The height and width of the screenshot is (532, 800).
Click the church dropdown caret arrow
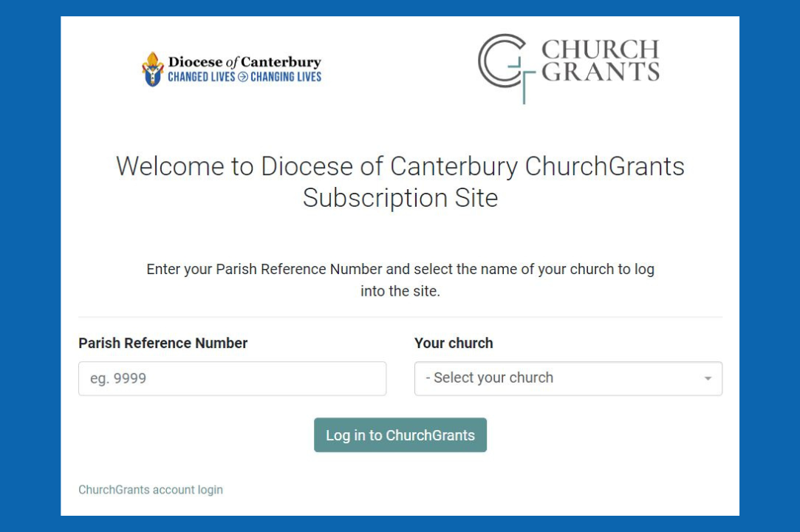click(x=708, y=378)
